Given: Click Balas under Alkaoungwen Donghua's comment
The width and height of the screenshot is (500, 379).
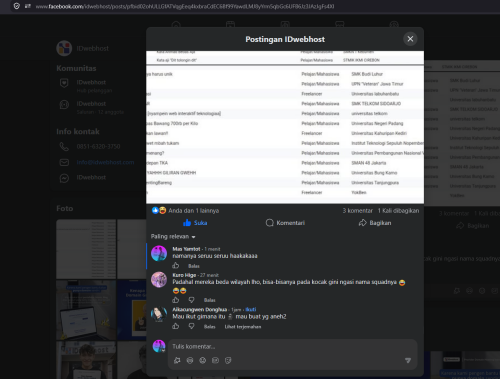Looking at the screenshot, I should (209, 327).
